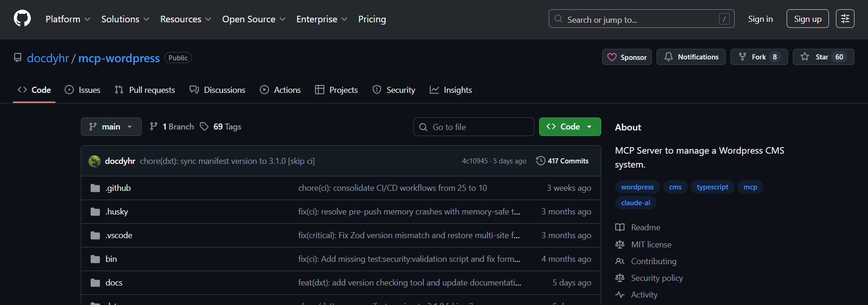
Task: View the 417 Commits history
Action: click(562, 161)
